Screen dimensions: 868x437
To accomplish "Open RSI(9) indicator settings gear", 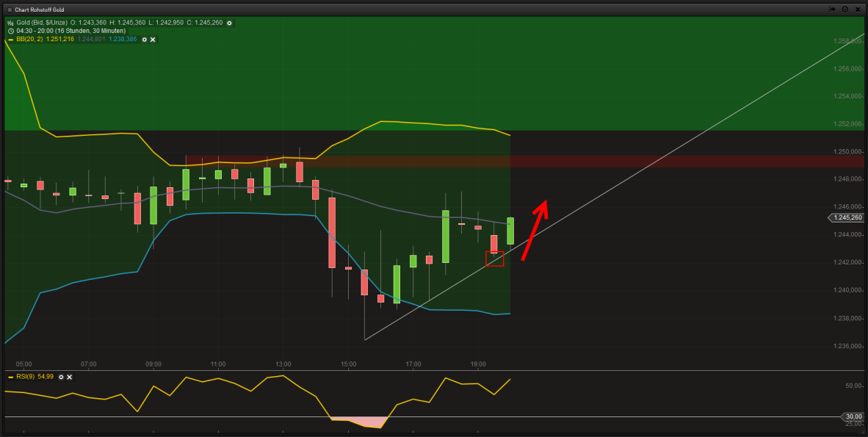I will (59, 377).
